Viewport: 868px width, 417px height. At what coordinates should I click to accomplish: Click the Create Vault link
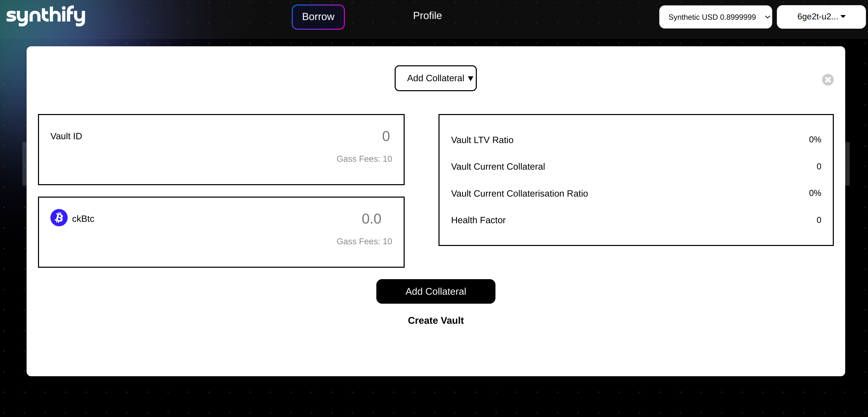pyautogui.click(x=435, y=321)
